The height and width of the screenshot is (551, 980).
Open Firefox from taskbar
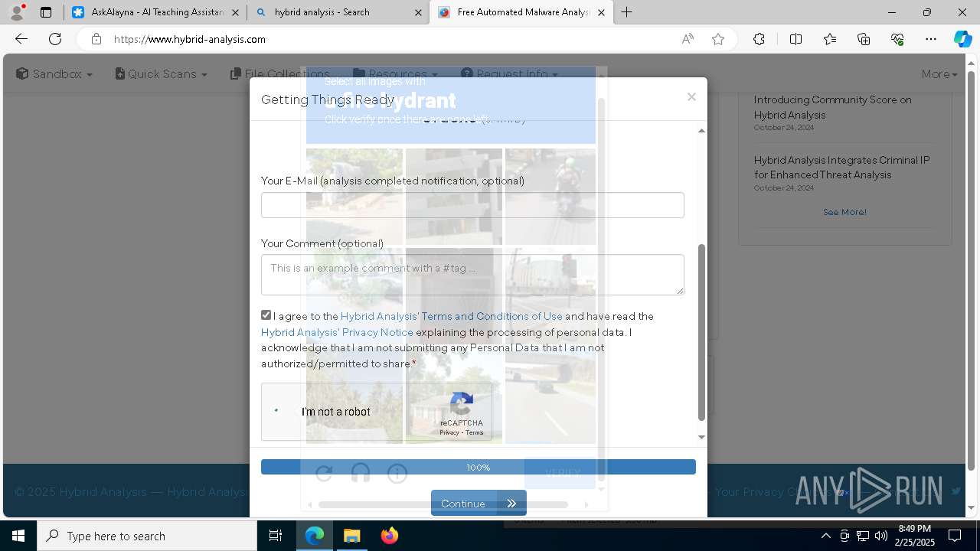tap(389, 536)
